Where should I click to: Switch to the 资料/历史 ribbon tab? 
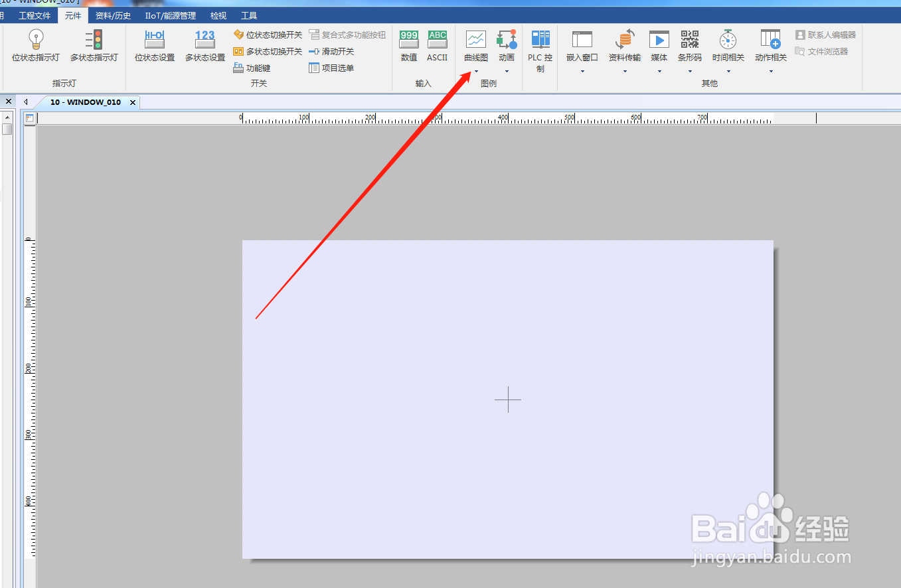[114, 15]
